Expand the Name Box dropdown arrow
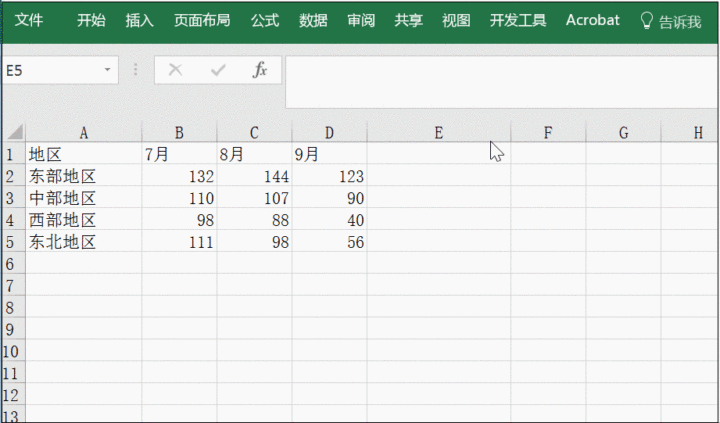The height and width of the screenshot is (423, 720). [x=107, y=70]
